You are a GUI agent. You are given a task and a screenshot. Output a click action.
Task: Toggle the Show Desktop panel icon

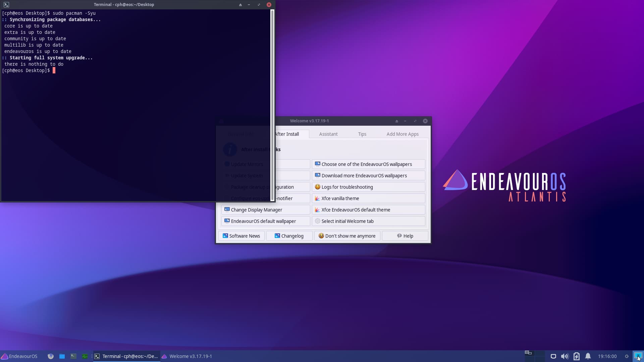638,356
